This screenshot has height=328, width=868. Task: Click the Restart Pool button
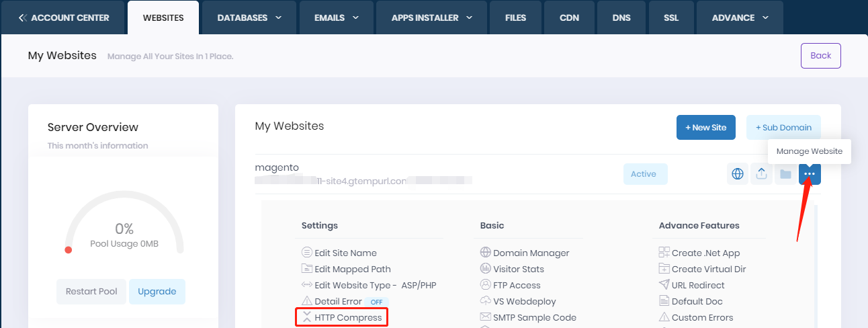click(91, 292)
